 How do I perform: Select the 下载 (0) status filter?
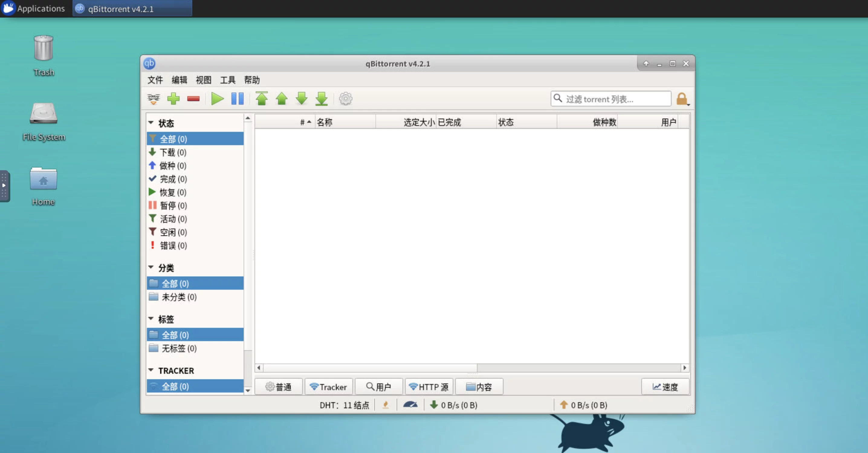coord(173,152)
